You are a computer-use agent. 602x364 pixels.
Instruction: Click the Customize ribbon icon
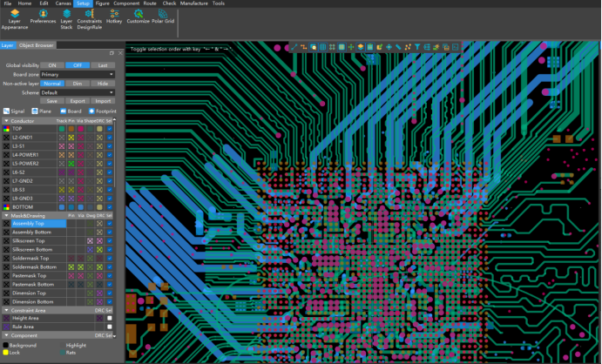tap(139, 16)
